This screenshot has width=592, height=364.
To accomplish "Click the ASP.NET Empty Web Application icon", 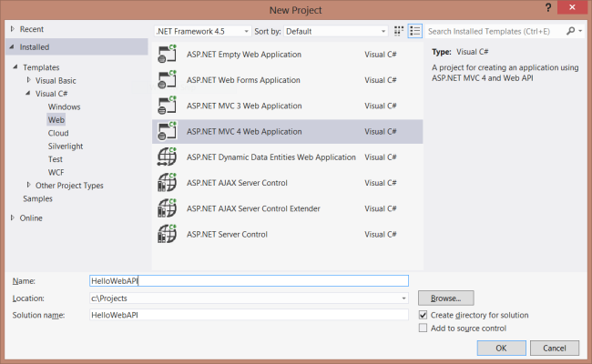I will (167, 55).
